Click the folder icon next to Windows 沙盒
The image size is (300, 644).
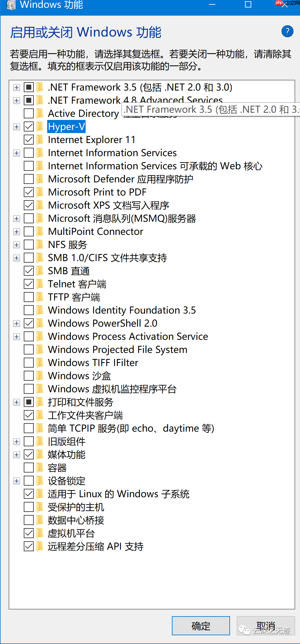pyautogui.click(x=40, y=376)
